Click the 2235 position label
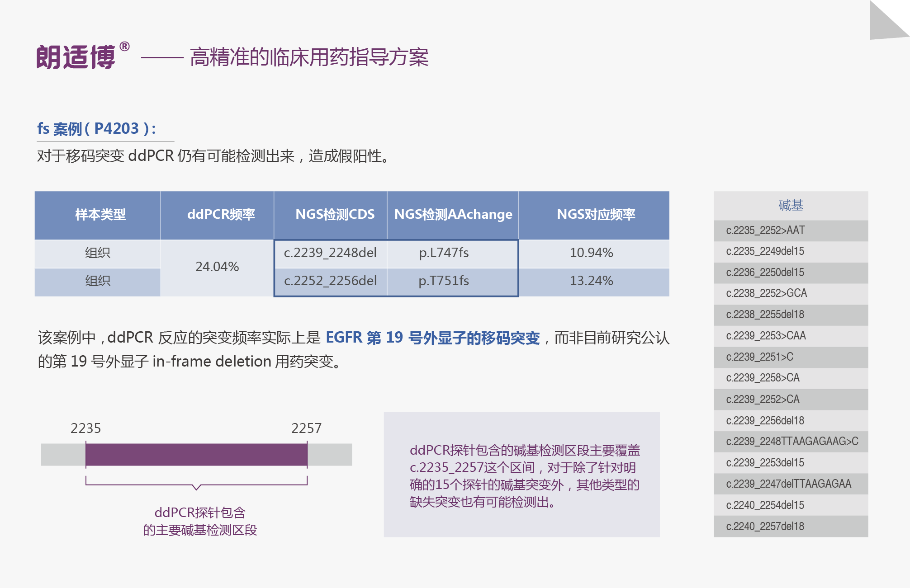Image resolution: width=910 pixels, height=588 pixels. tap(85, 428)
